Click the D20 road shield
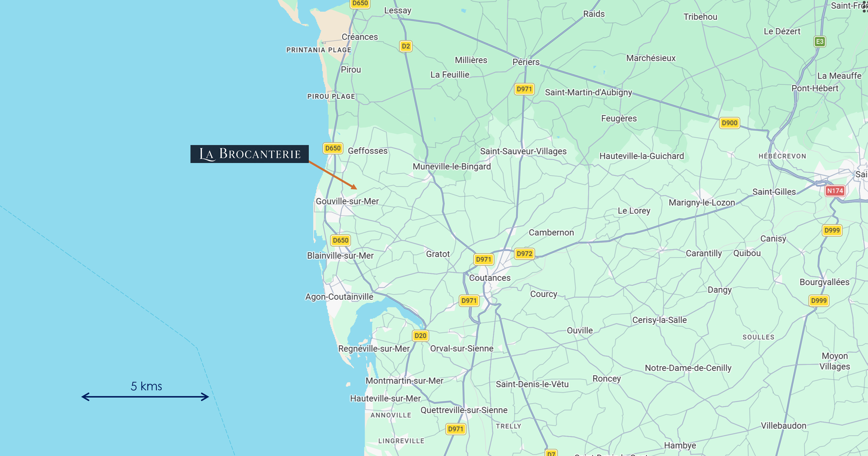The image size is (868, 456). point(420,336)
